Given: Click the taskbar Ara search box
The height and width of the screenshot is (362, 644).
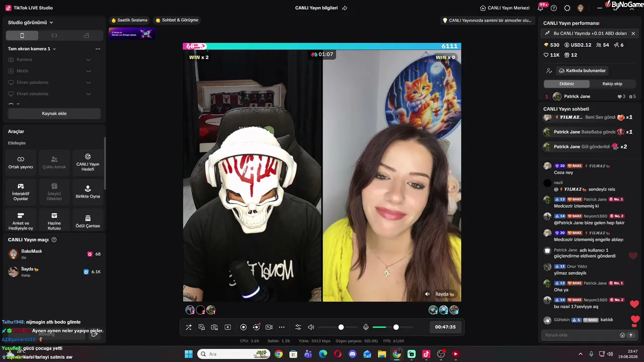Looking at the screenshot, I should 233,354.
